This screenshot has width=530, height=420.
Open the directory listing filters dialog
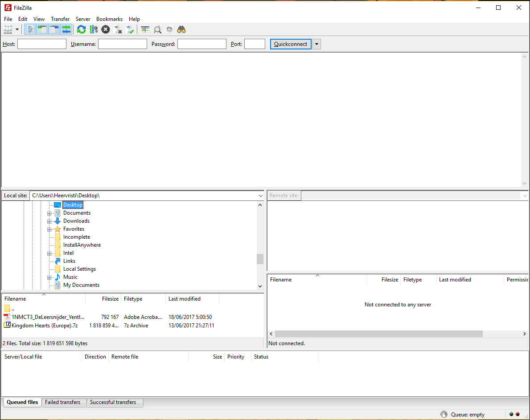[x=145, y=30]
